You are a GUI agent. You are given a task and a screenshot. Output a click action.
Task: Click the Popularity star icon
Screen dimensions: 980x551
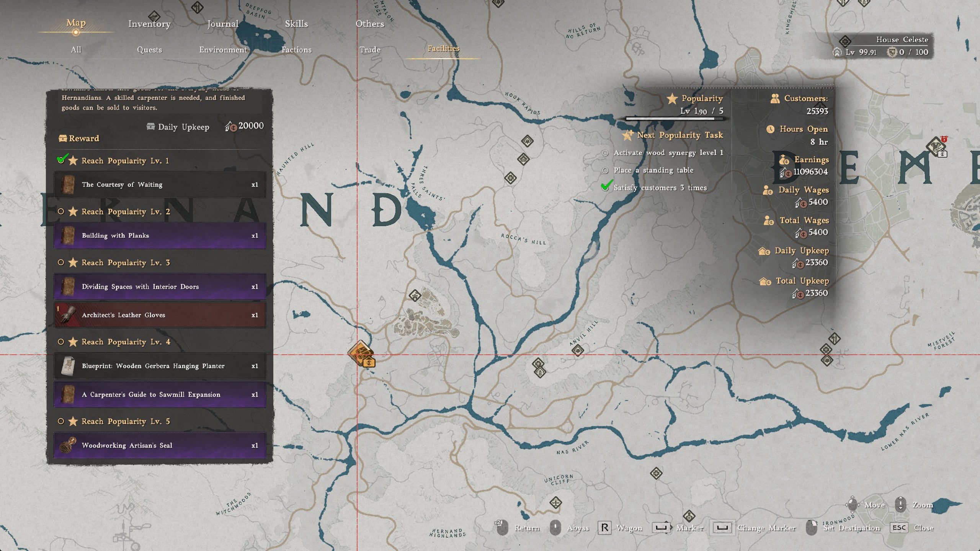672,99
